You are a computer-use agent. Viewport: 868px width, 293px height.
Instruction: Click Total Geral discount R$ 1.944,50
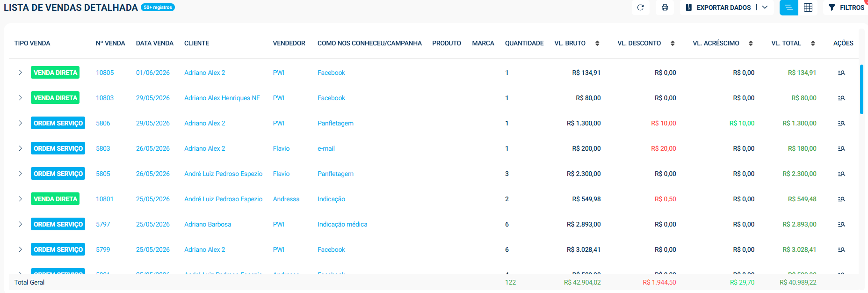tap(659, 282)
